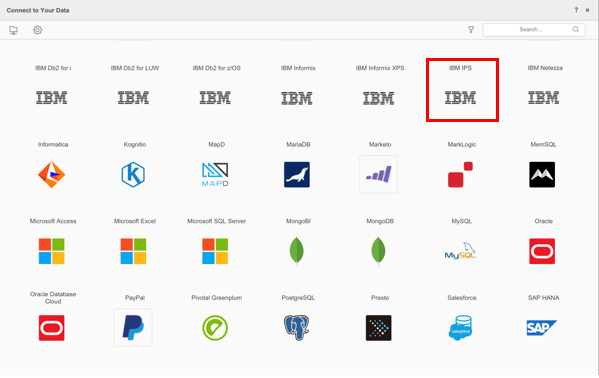This screenshot has width=599, height=378.
Task: Pick the MarkLogic red squares icon
Action: [460, 175]
